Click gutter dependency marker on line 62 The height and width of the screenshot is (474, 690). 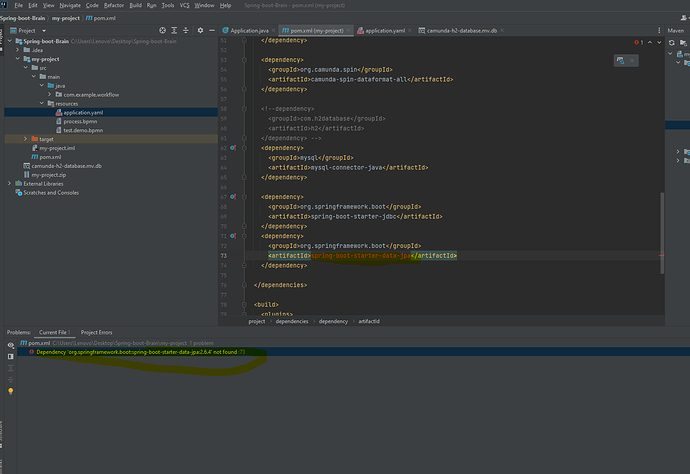click(233, 148)
